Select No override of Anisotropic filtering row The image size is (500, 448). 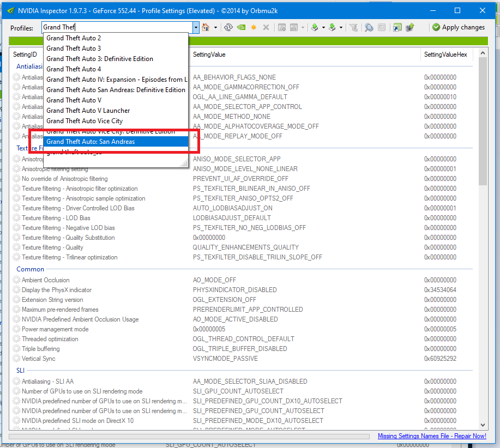click(x=242, y=179)
